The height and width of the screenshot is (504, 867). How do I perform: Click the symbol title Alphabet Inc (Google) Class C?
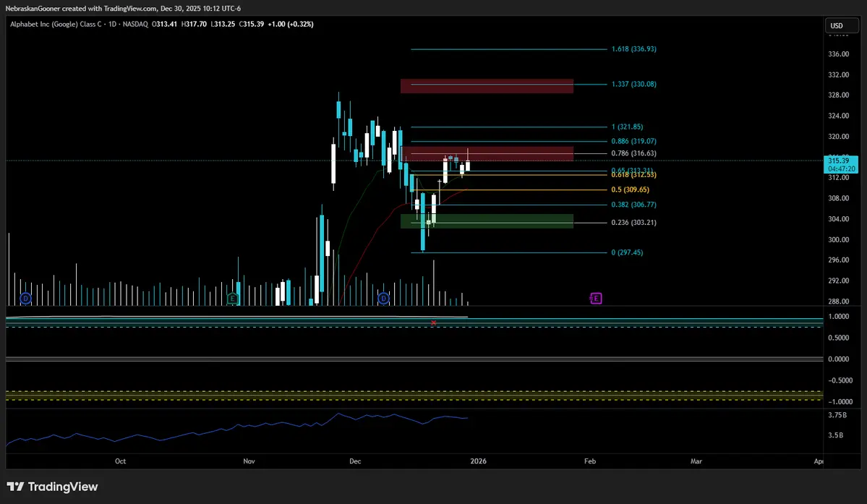(55, 25)
